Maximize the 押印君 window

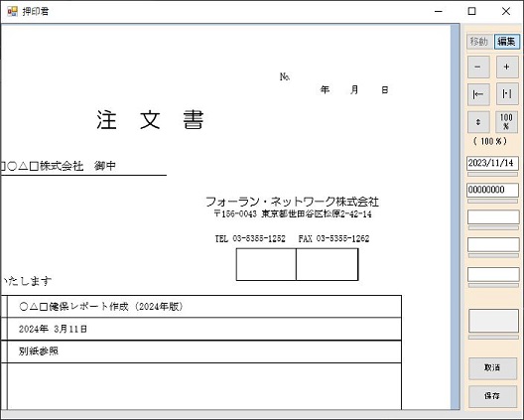click(471, 11)
